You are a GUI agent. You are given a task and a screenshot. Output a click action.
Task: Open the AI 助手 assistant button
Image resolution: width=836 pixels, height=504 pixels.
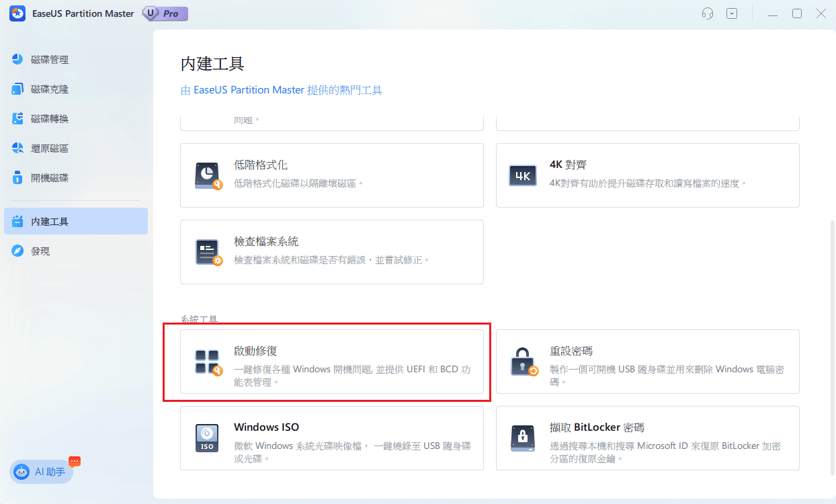42,472
